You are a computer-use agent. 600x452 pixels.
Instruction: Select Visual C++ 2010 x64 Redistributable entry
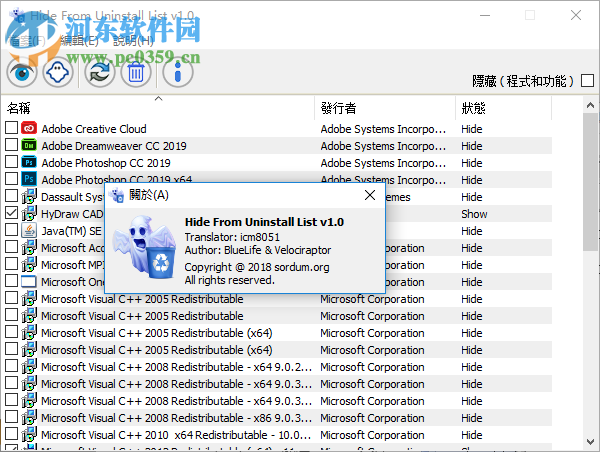pos(176,435)
